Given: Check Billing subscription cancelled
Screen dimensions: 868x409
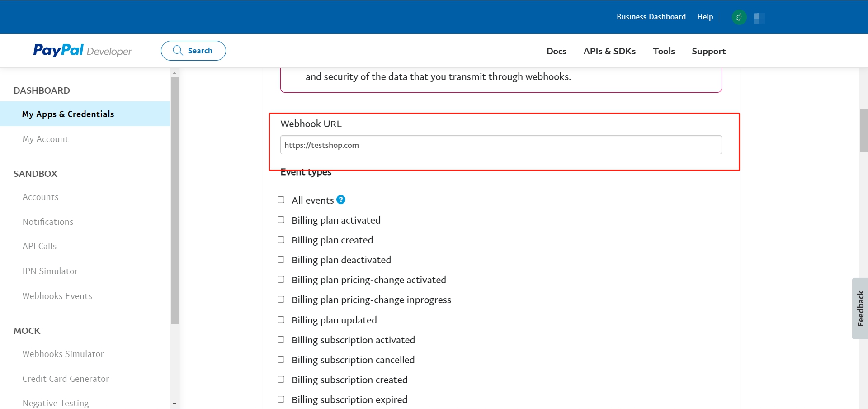Looking at the screenshot, I should click(281, 359).
